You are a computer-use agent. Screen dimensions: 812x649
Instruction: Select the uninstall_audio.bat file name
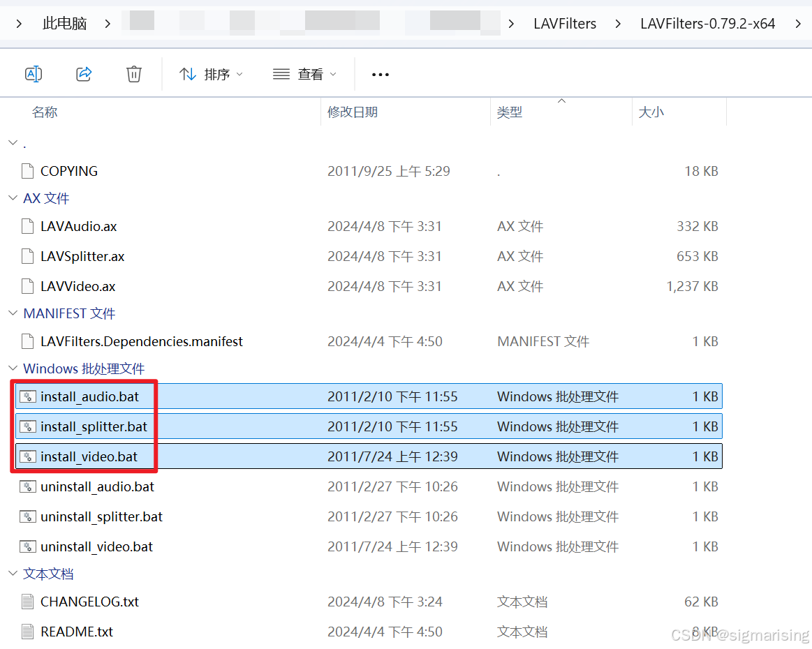[x=97, y=487]
